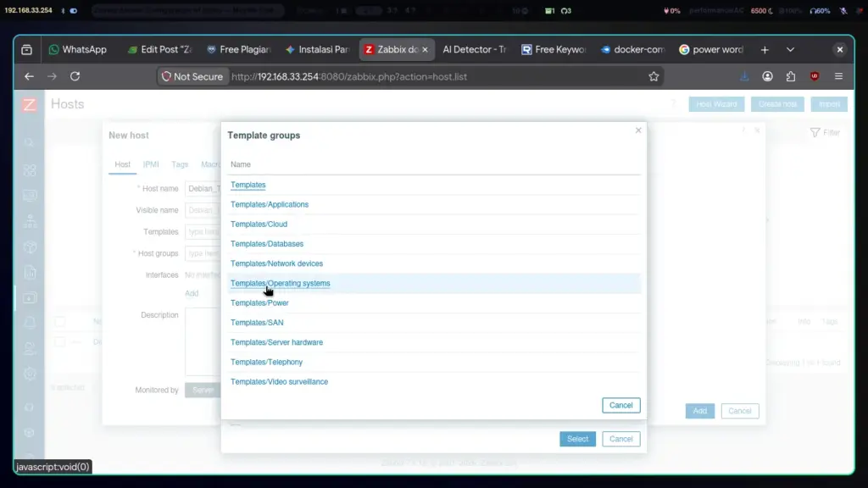Click the Zabbix logo in sidebar
Image resolution: width=868 pixels, height=488 pixels.
point(30,104)
